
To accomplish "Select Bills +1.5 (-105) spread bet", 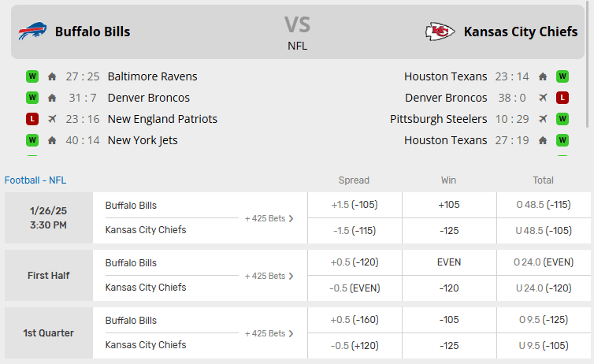I will pos(355,205).
